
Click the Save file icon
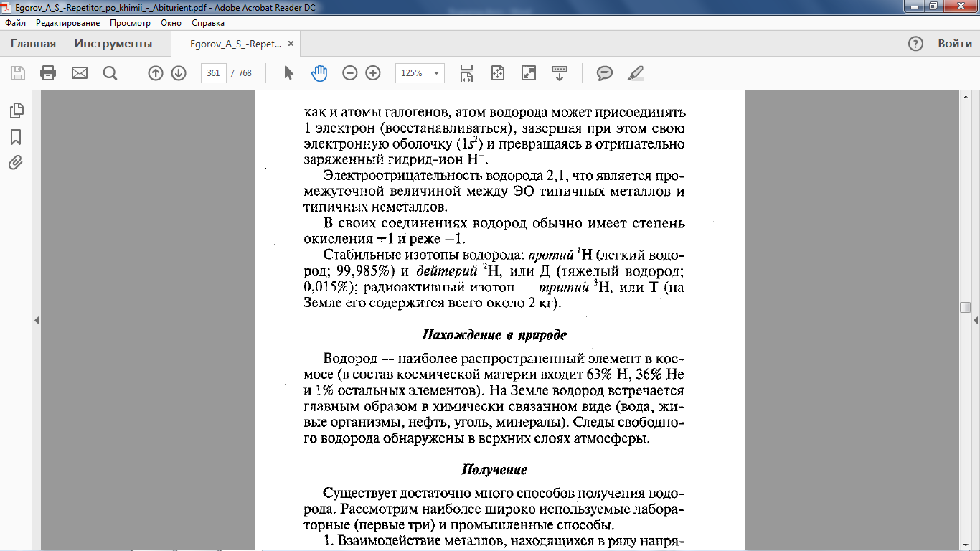[18, 72]
